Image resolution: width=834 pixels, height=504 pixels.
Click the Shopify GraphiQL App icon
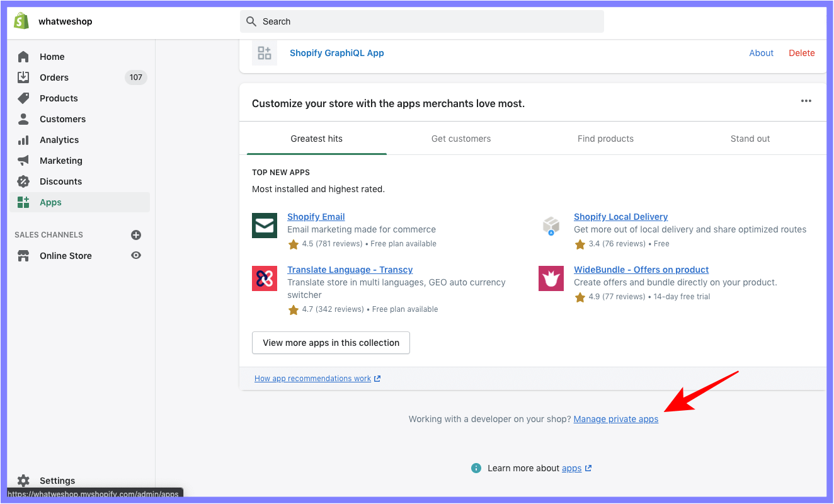pos(265,53)
